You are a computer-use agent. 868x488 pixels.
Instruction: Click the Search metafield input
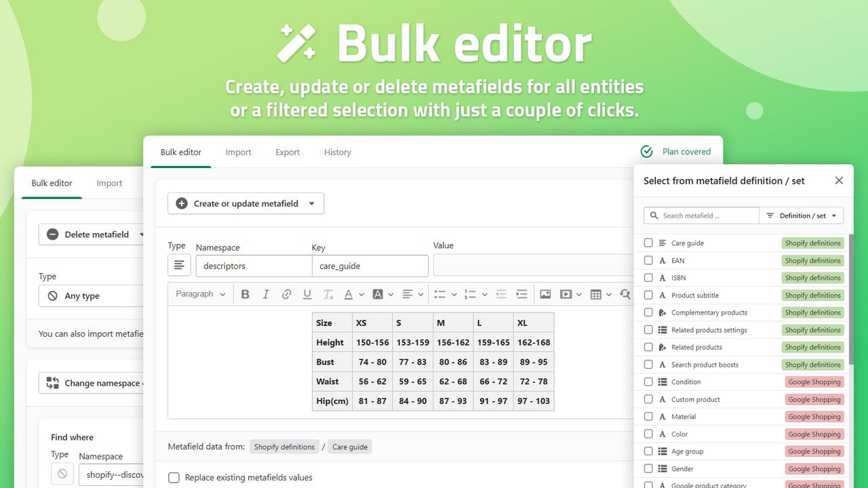coord(701,216)
